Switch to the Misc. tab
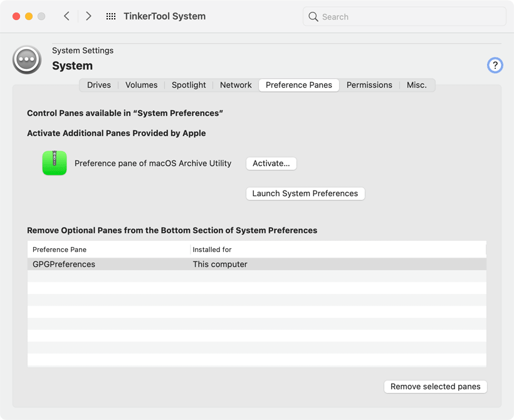This screenshot has width=514, height=420. (x=416, y=85)
